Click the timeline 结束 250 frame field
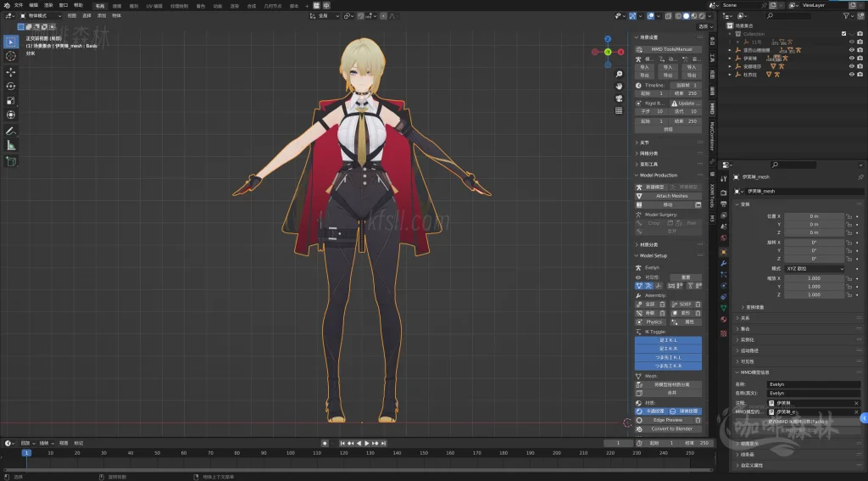The width and height of the screenshot is (868, 481). [698, 443]
